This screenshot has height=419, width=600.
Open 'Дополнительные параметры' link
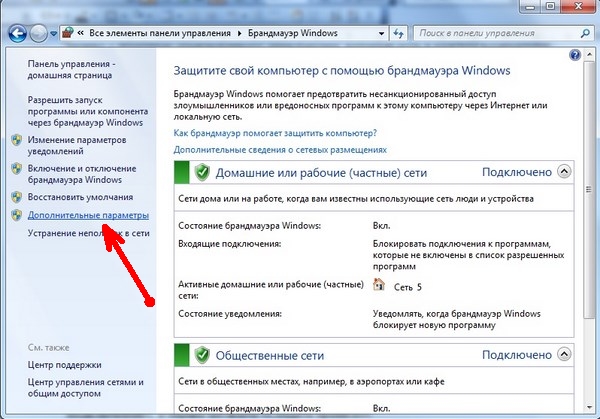coord(88,215)
